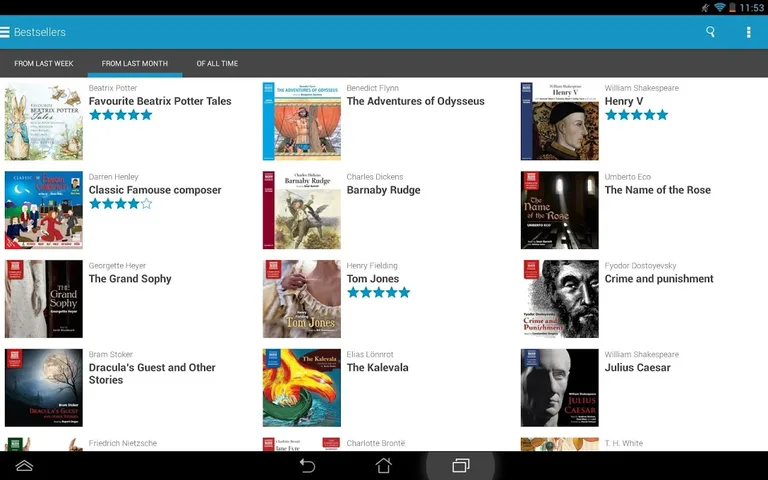This screenshot has height=480, width=768.
Task: Open The Kalevala cover image
Action: (x=302, y=388)
